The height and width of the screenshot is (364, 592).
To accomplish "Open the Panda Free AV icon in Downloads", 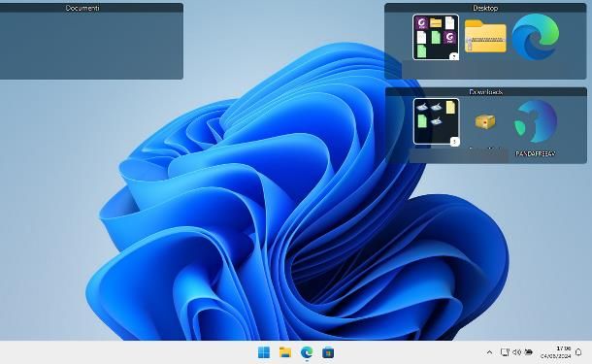I will (x=536, y=121).
